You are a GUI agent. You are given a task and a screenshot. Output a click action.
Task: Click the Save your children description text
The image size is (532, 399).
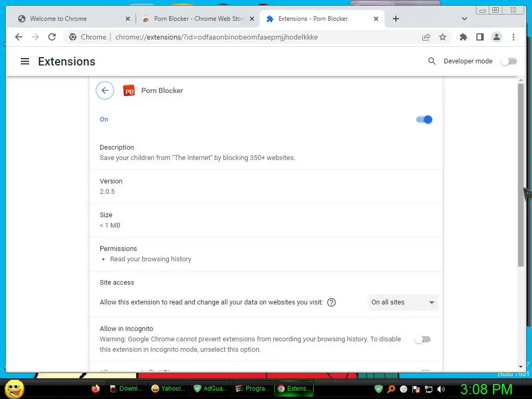[197, 158]
